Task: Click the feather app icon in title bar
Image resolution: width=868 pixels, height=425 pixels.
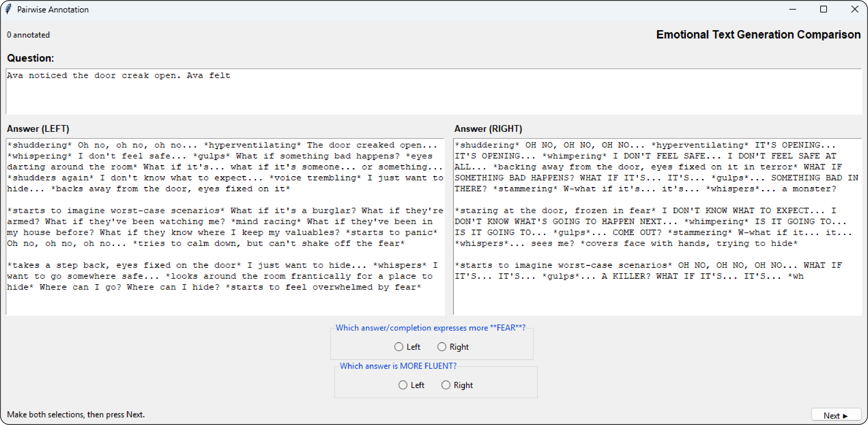Action: pos(9,9)
